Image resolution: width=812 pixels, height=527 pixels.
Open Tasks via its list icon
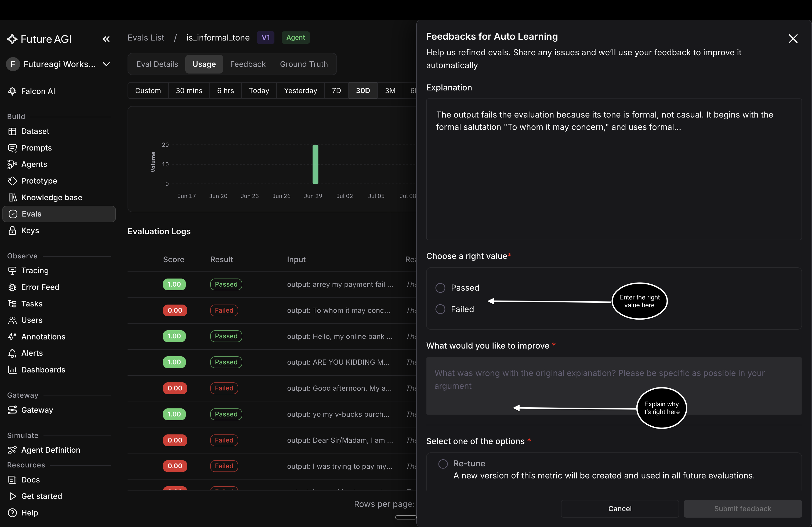(x=12, y=304)
